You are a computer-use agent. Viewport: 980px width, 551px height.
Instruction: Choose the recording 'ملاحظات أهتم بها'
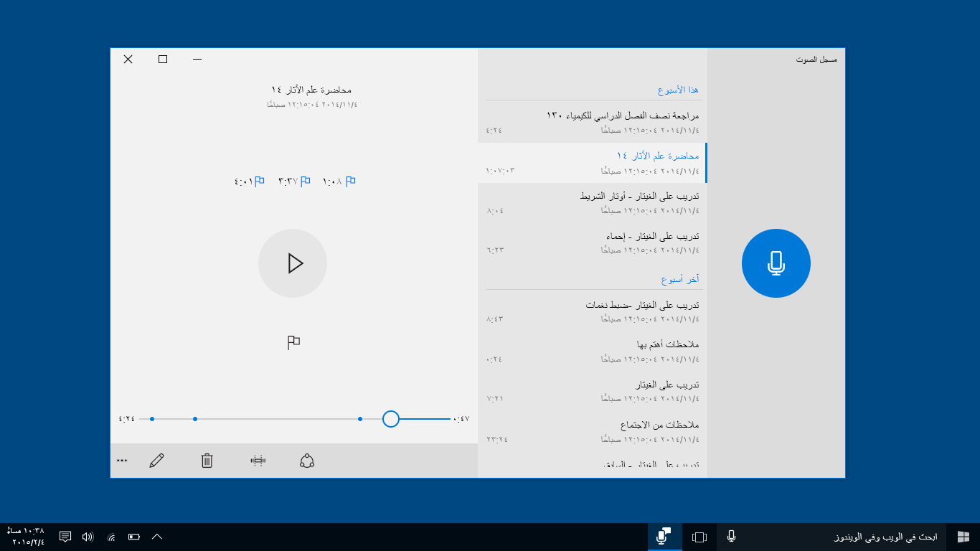[592, 351]
